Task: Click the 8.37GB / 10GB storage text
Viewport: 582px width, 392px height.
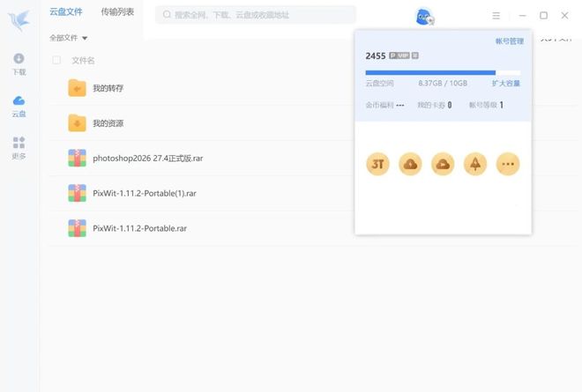Action: click(x=443, y=83)
